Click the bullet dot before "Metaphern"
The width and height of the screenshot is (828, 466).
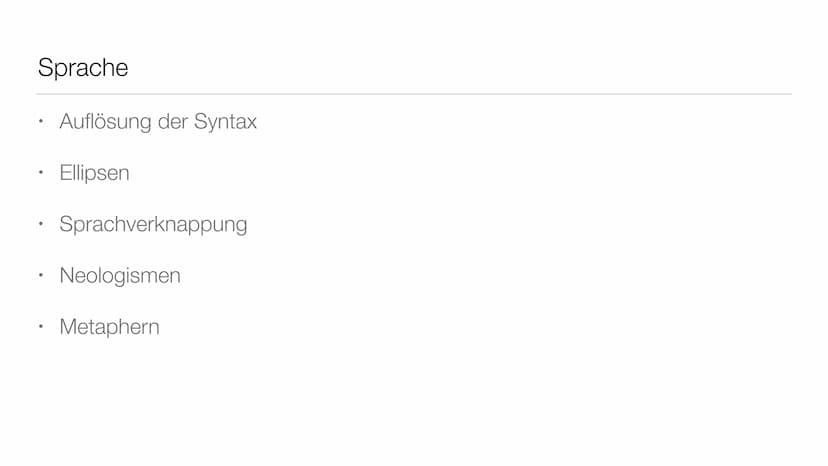point(41,327)
